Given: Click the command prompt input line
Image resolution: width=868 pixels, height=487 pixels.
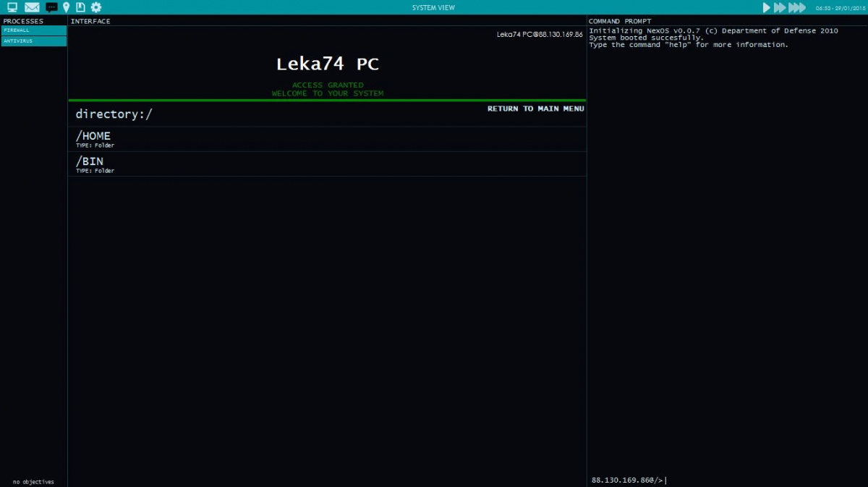Looking at the screenshot, I should (723, 480).
